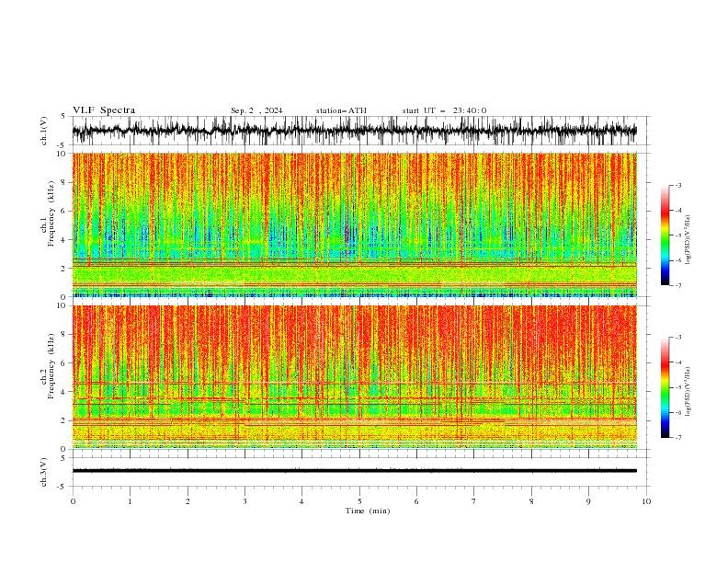Click the ch.1 spectrogram panel
The height and width of the screenshot is (563, 728).
(x=354, y=224)
